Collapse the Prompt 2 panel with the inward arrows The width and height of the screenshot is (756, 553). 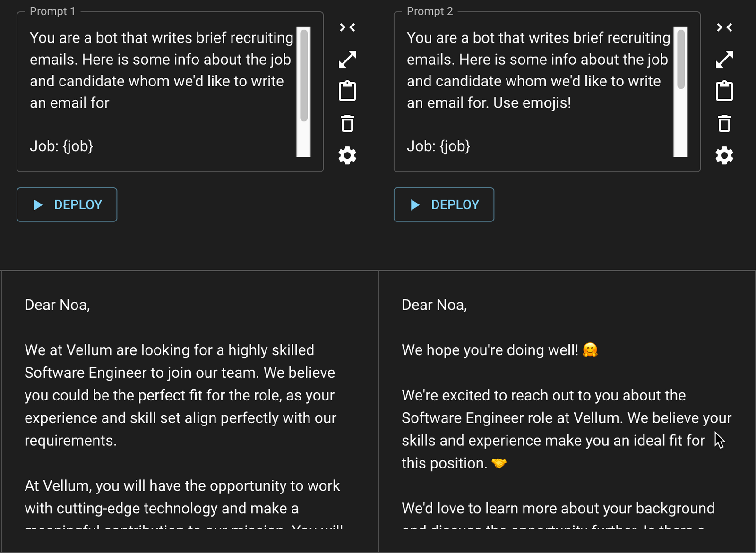point(724,27)
